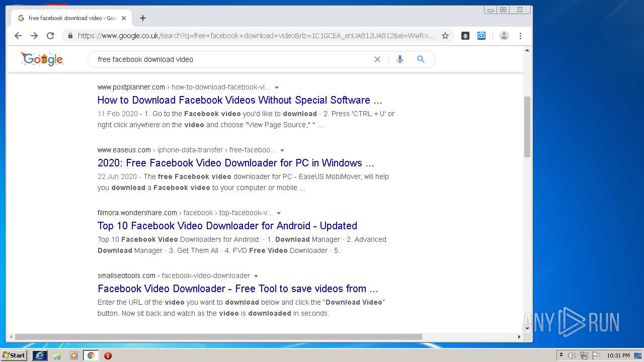
Task: Open the download manager extension icon
Action: [465, 36]
